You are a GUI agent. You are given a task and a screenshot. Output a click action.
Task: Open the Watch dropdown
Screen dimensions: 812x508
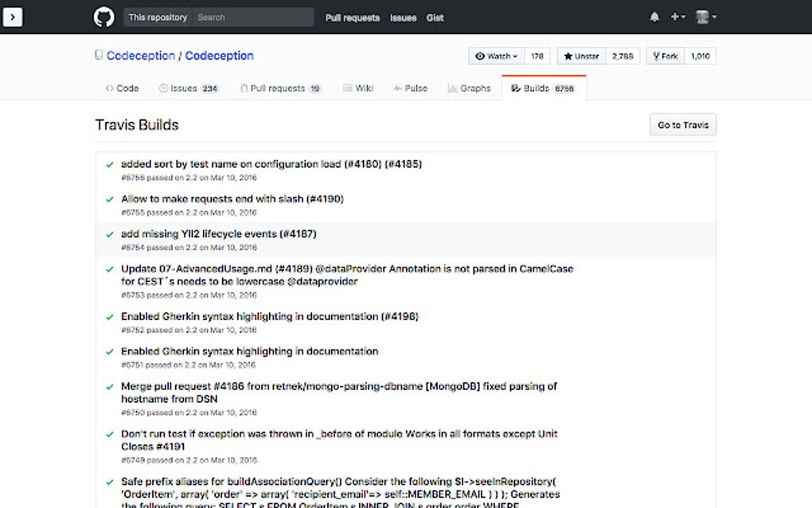(x=495, y=56)
